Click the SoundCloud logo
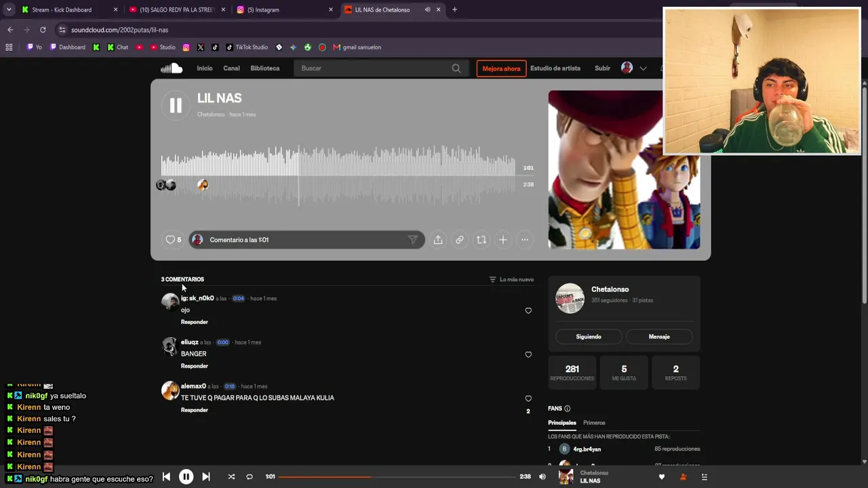Viewport: 868px width, 488px height. tap(172, 68)
